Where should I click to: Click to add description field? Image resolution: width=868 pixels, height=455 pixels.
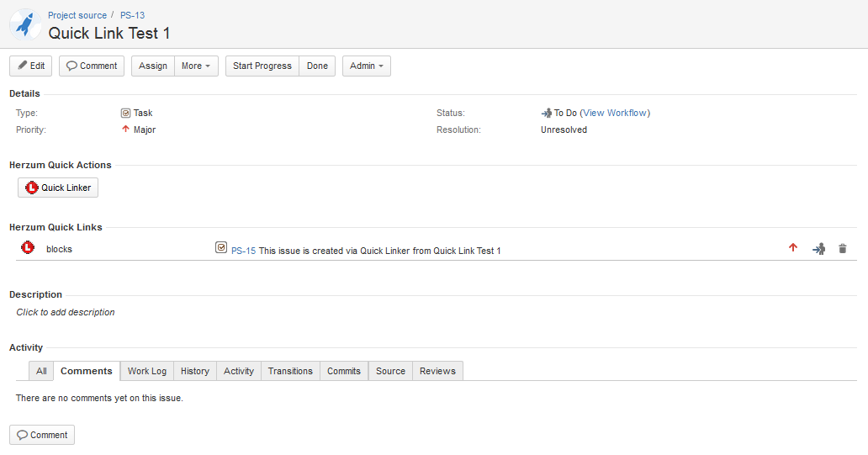click(66, 312)
